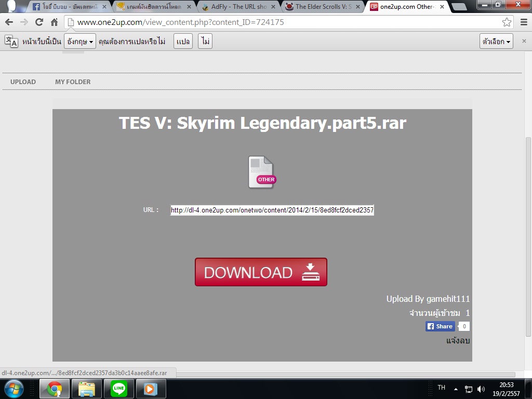This screenshot has height=399, width=532.
Task: Dismiss the translate bar with its X
Action: point(524,41)
